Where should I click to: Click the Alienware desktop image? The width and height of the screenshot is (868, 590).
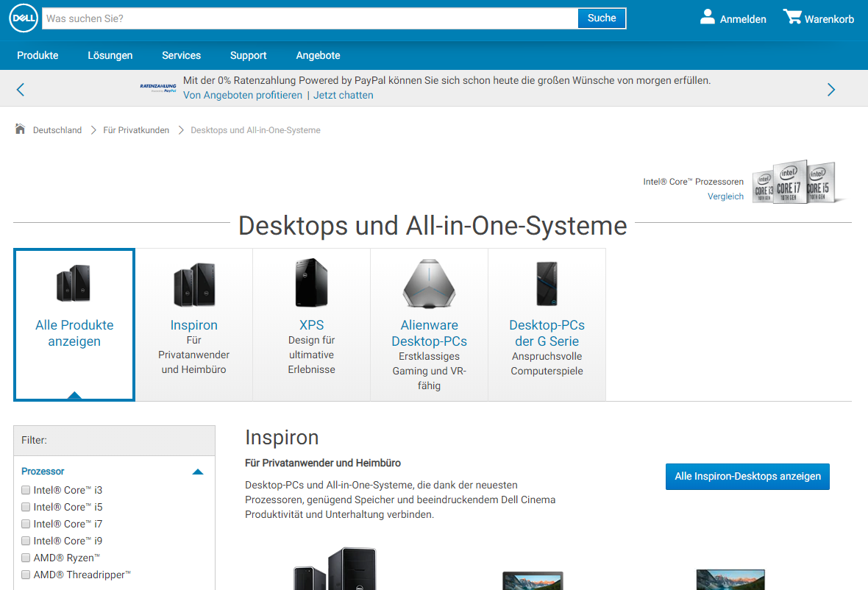pos(429,283)
